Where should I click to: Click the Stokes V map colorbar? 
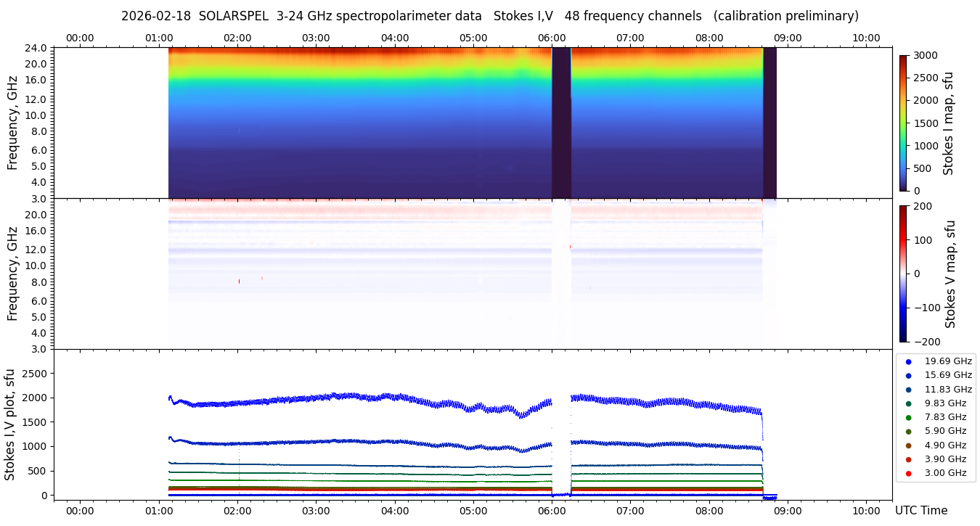pos(903,274)
